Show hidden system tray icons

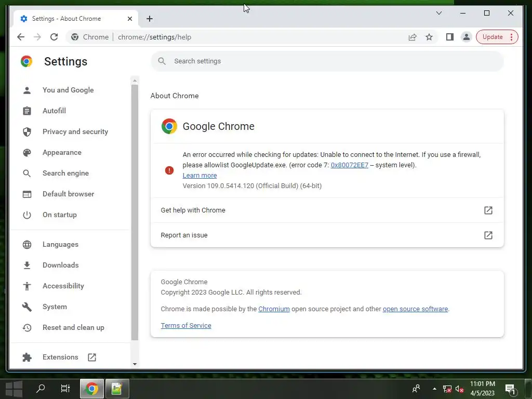[434, 389]
